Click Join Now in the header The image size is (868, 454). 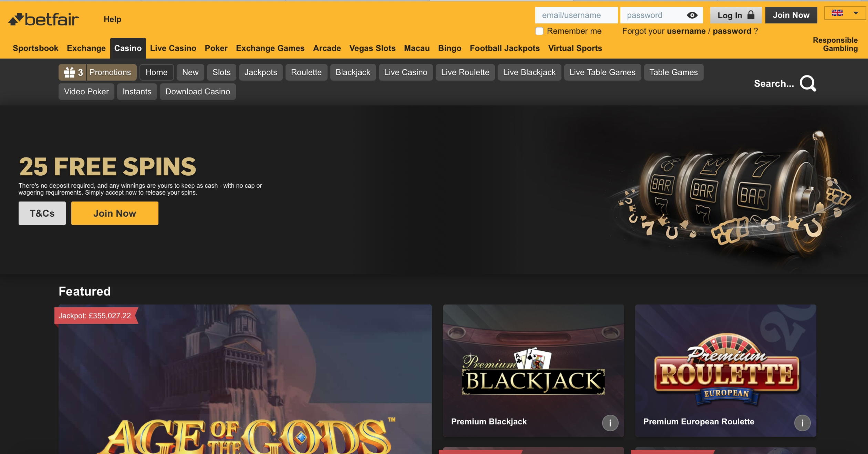(x=791, y=15)
